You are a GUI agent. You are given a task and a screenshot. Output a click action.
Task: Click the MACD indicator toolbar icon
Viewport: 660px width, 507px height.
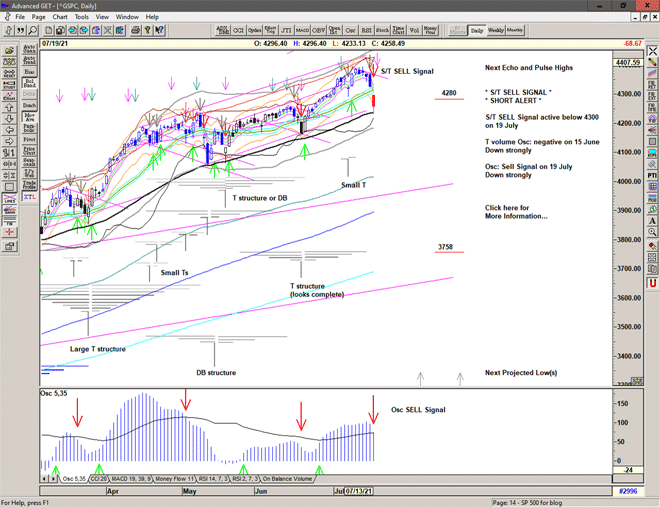click(x=304, y=31)
